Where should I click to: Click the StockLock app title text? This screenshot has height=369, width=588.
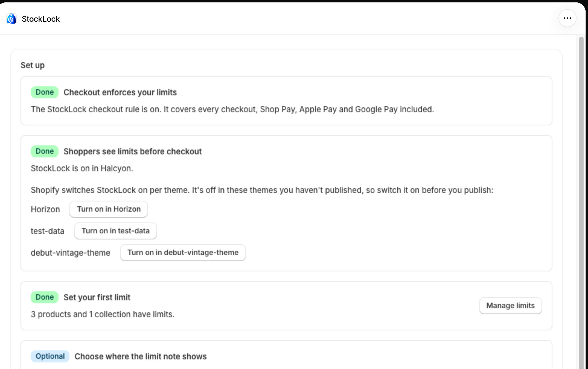coord(41,19)
